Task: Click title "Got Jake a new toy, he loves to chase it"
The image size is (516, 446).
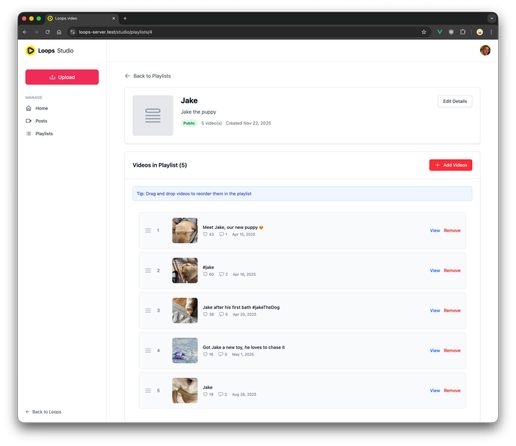Action: point(244,347)
